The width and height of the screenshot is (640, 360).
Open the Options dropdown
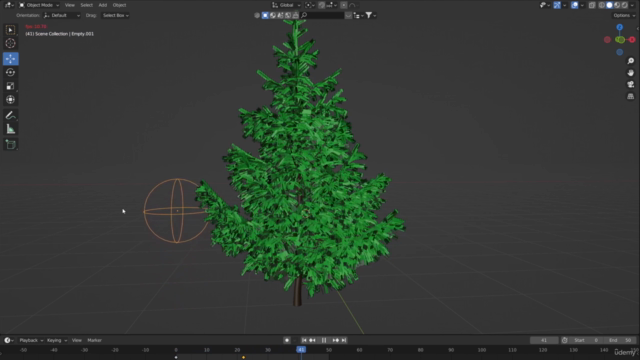(x=624, y=15)
